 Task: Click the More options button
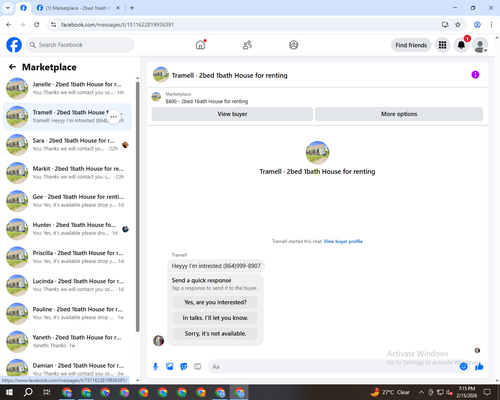399,114
